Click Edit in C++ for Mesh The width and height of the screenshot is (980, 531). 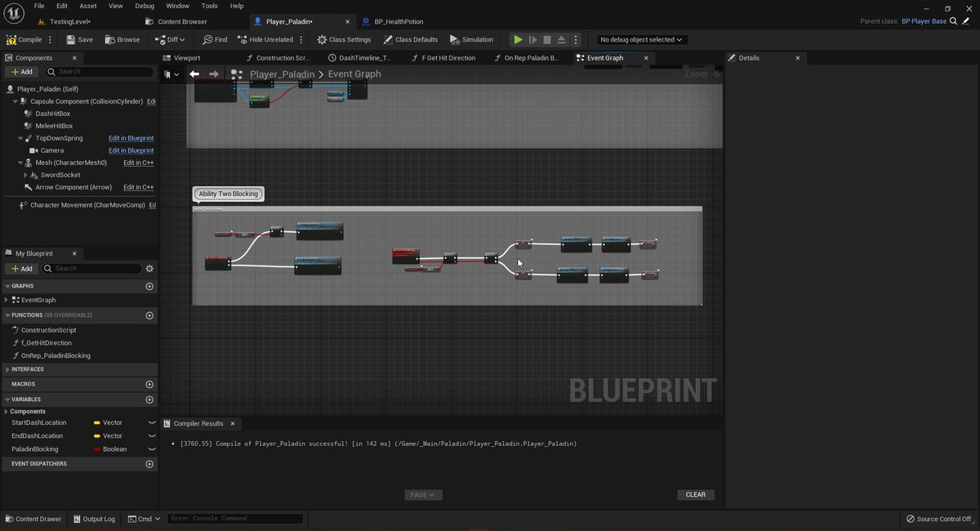click(x=138, y=163)
